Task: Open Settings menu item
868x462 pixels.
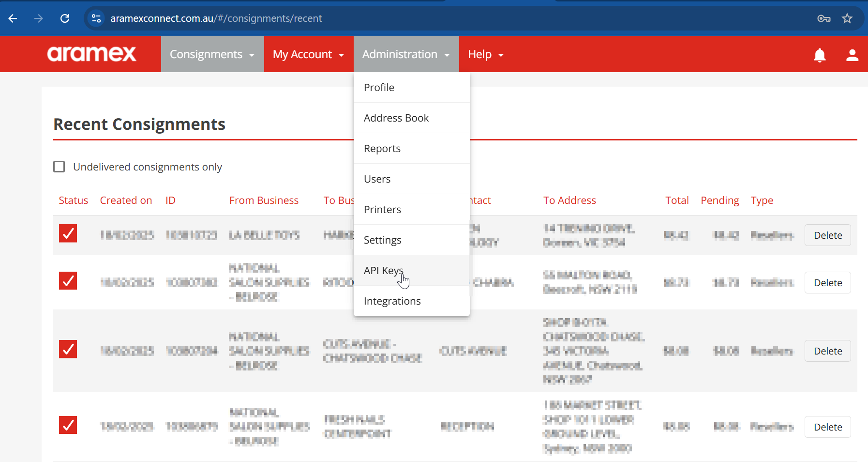Action: [x=412, y=240]
